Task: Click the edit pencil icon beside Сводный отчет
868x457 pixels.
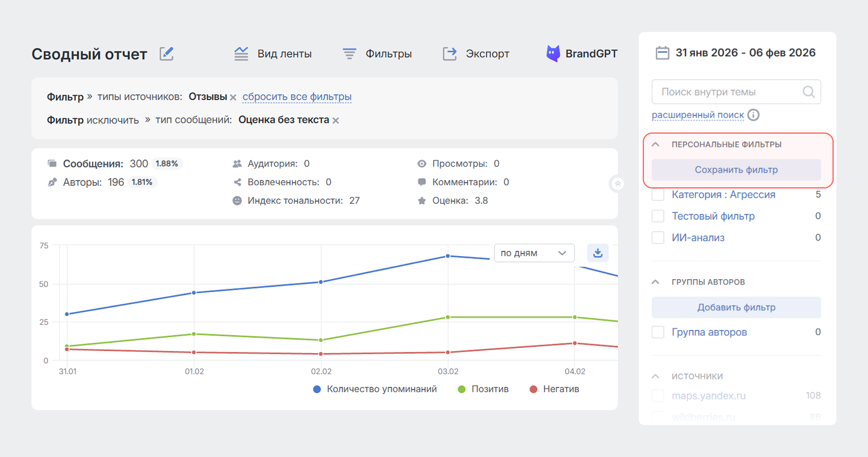Action: click(166, 54)
